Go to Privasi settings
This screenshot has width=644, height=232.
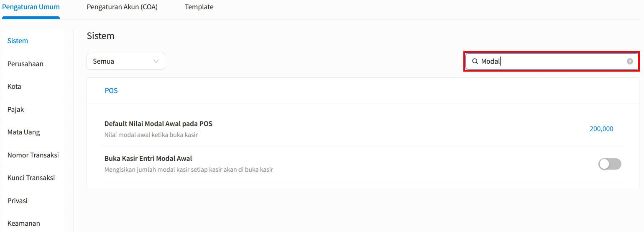[x=18, y=201]
